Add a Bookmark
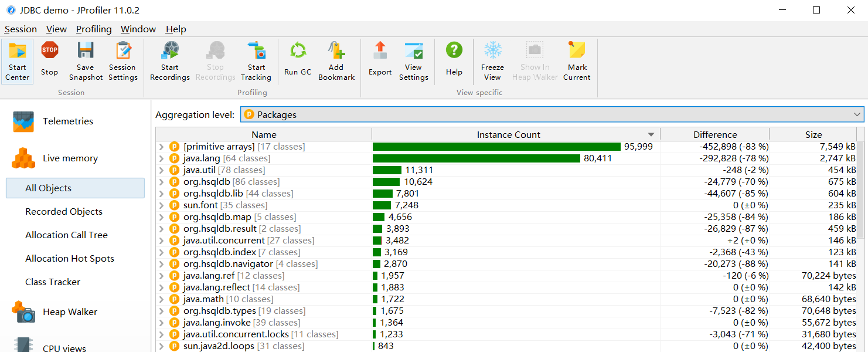The image size is (868, 352). [336, 62]
